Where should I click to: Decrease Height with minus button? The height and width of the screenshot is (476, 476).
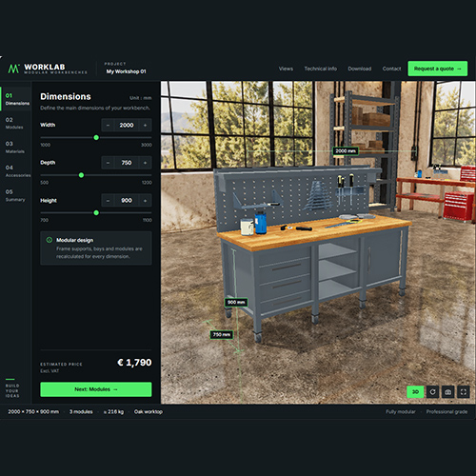click(x=108, y=200)
